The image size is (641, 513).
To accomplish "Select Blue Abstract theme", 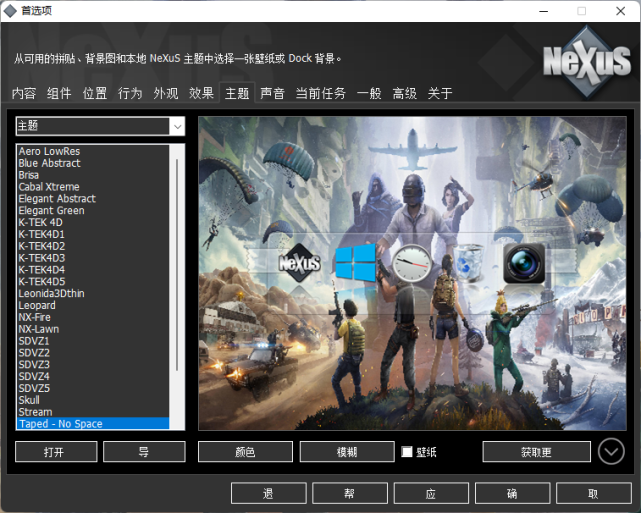I will 92,163.
